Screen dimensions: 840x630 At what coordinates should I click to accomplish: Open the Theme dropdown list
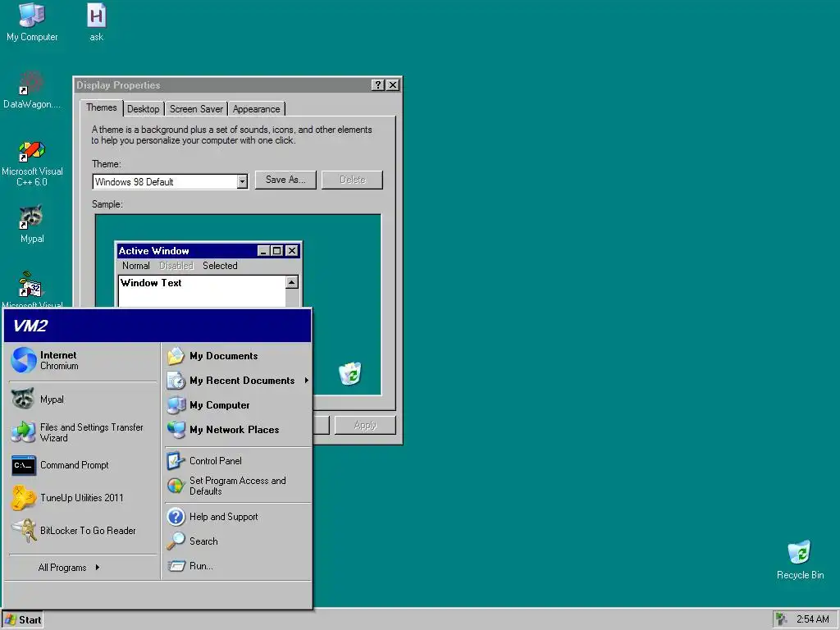pyautogui.click(x=242, y=182)
